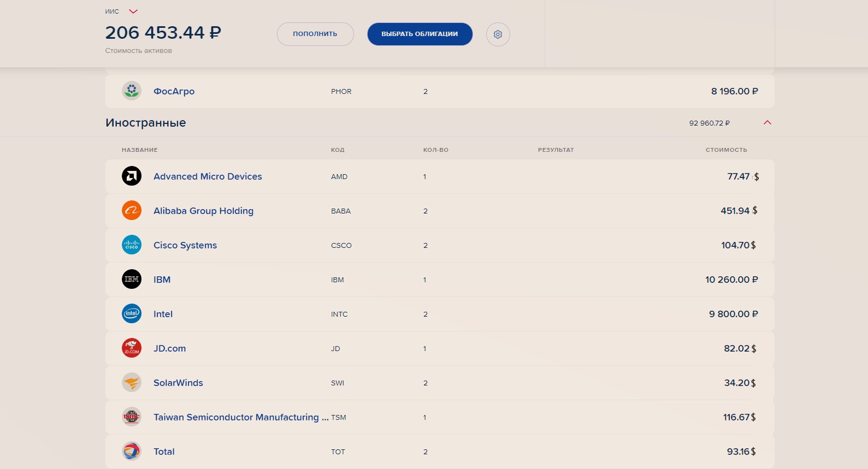Click the Иностранные section heading
The image size is (868, 469).
145,123
